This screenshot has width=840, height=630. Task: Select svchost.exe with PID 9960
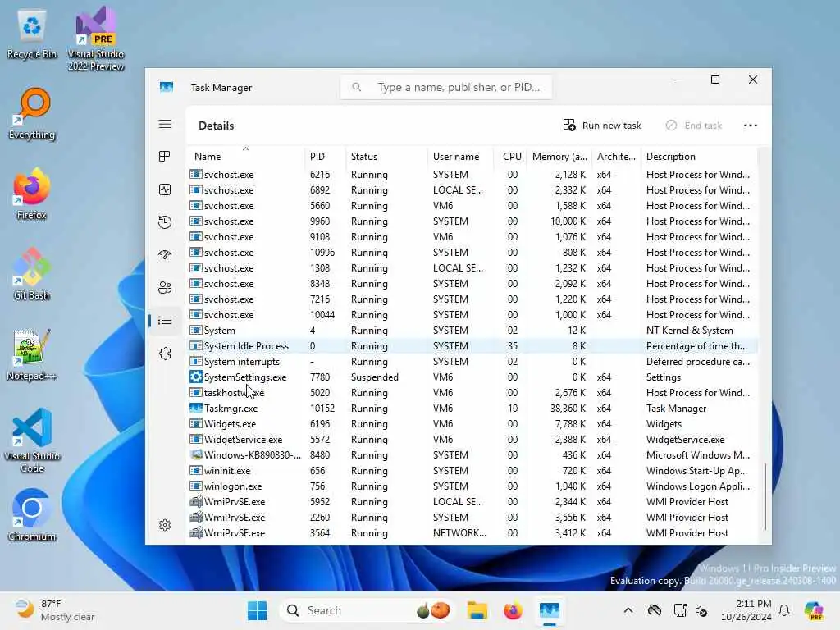pyautogui.click(x=472, y=221)
